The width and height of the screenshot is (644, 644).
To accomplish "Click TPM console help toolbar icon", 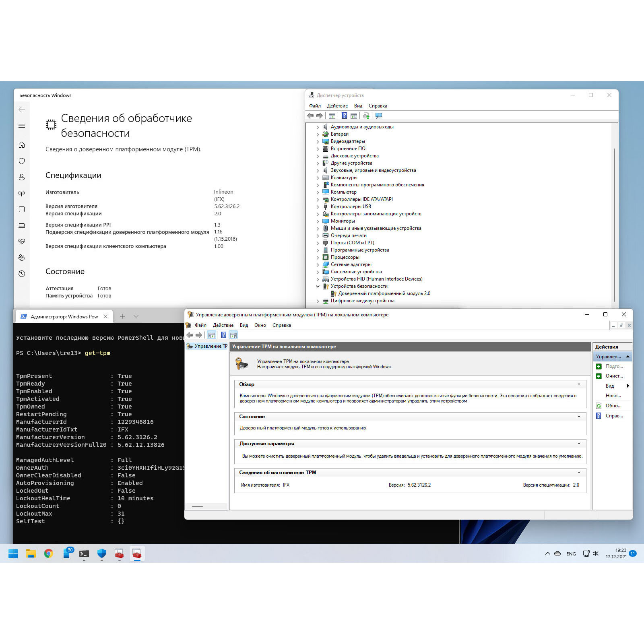I will click(x=223, y=335).
